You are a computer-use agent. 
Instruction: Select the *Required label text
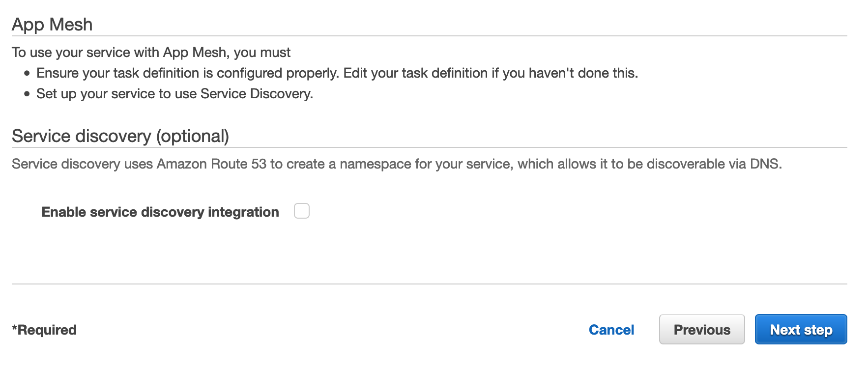point(44,330)
